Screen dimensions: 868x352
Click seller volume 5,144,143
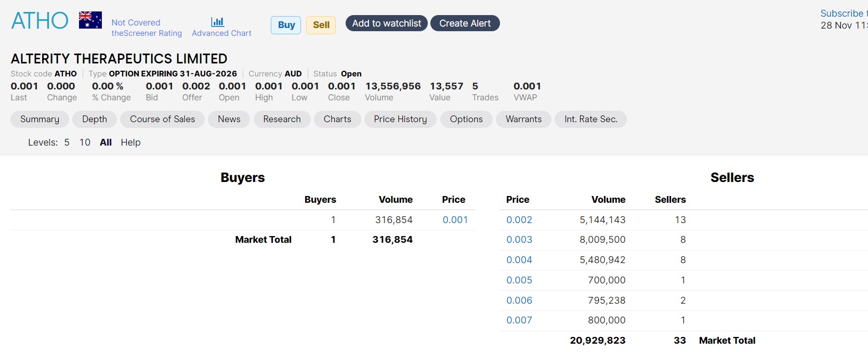coord(602,220)
